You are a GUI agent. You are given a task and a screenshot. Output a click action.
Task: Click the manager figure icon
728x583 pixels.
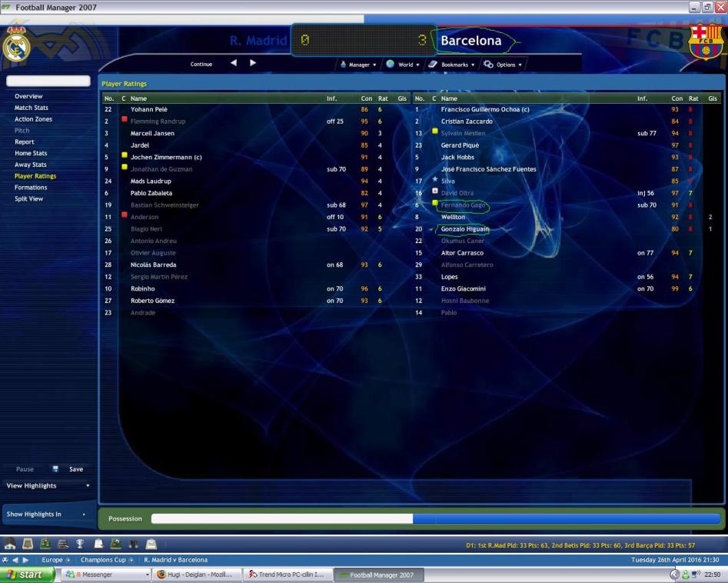point(343,64)
